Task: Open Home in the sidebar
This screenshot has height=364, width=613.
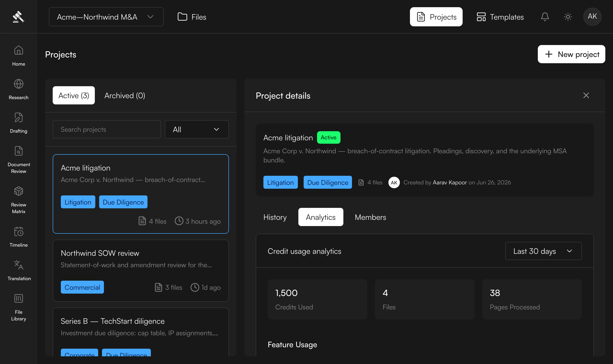Action: coord(19,56)
